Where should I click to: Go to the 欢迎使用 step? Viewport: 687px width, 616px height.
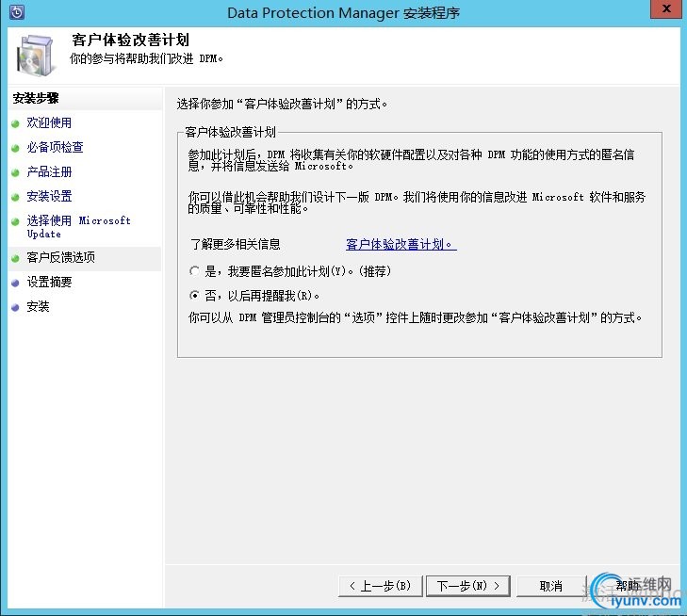tap(49, 123)
